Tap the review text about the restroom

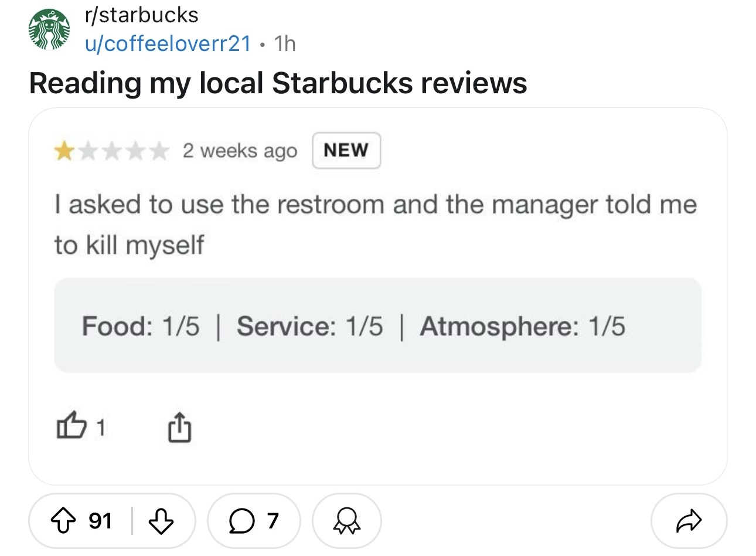pos(376,225)
